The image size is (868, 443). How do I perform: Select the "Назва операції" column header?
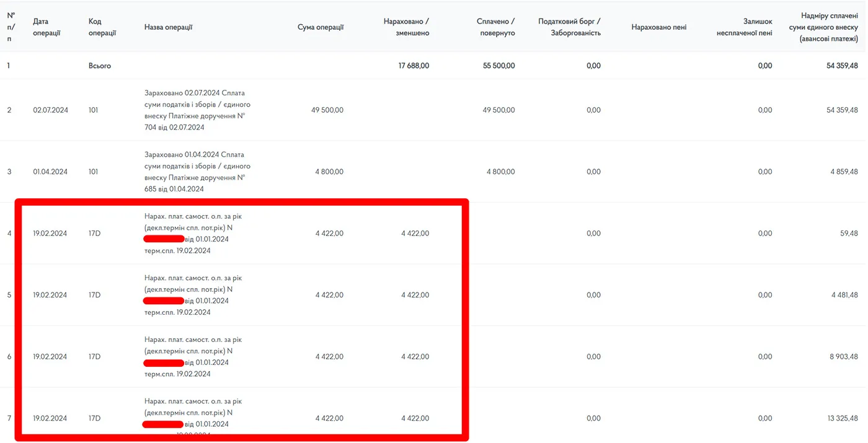(168, 27)
